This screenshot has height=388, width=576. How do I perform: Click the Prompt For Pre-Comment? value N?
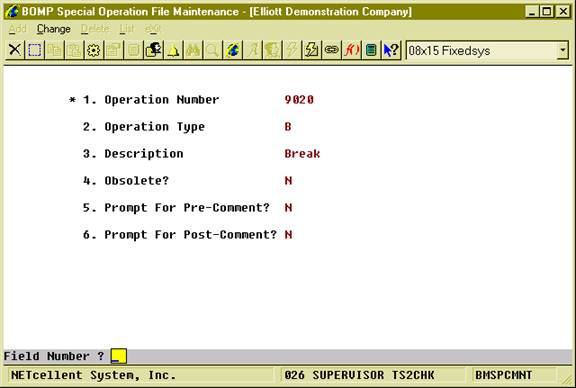pos(288,208)
